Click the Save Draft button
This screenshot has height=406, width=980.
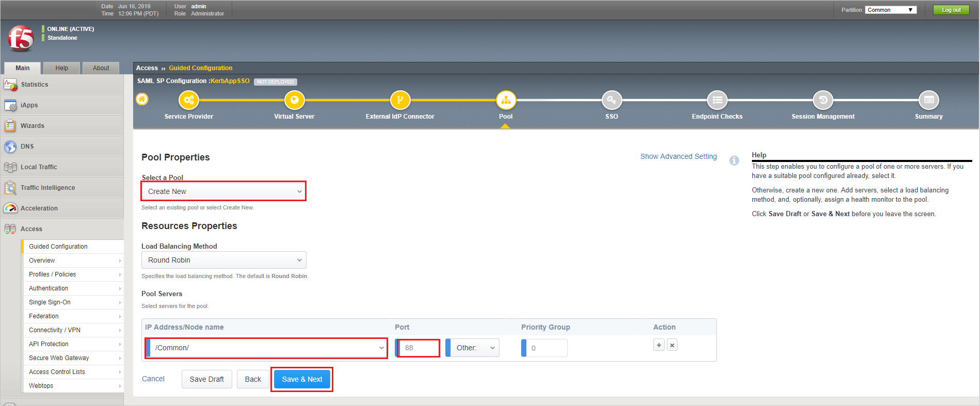pyautogui.click(x=207, y=379)
